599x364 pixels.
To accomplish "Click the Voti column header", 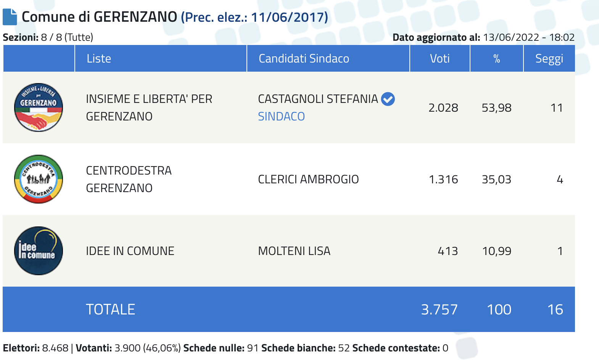I will pyautogui.click(x=440, y=59).
